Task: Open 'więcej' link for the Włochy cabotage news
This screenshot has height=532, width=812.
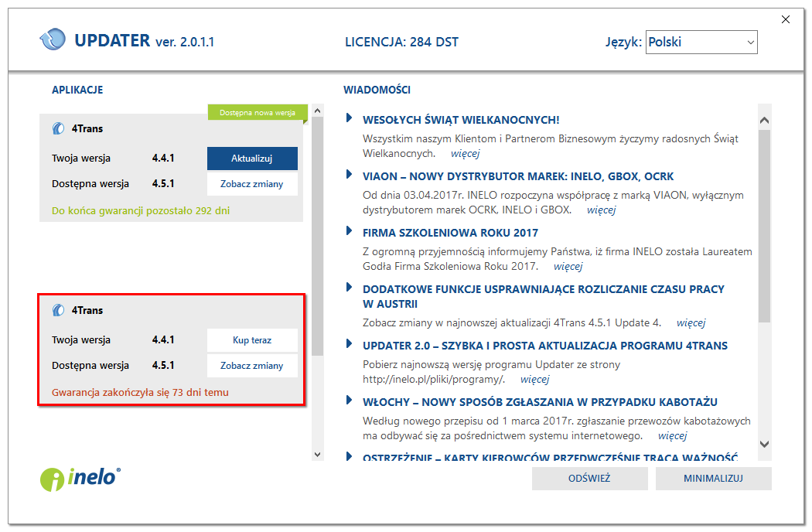Action: [672, 435]
